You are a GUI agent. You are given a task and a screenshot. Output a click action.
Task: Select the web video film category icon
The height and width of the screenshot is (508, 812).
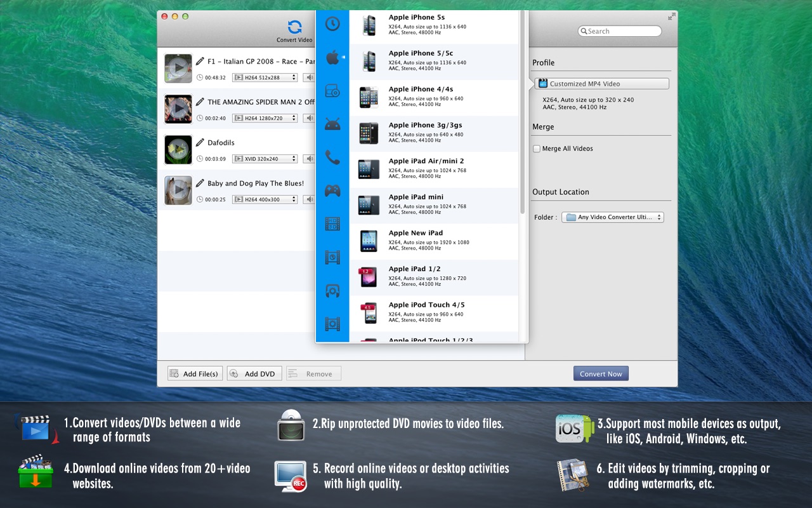click(x=332, y=257)
